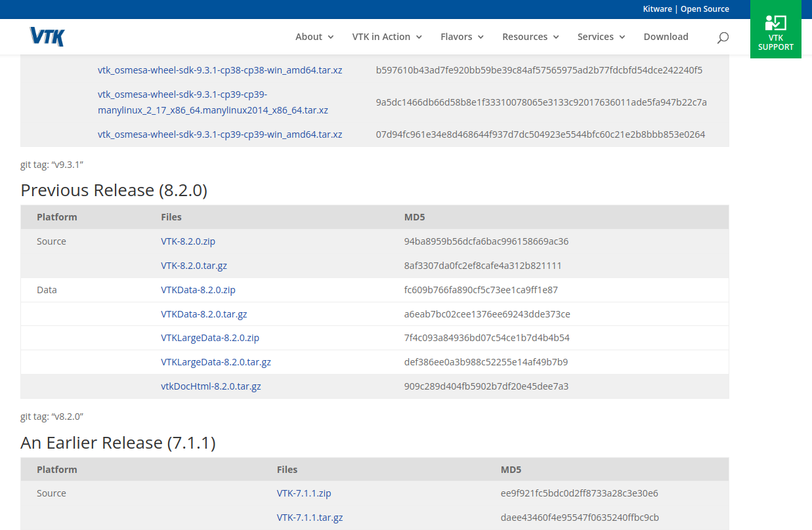Download VTKLargeData-8.2.0.tar.gz file
This screenshot has height=530, width=812.
(216, 361)
